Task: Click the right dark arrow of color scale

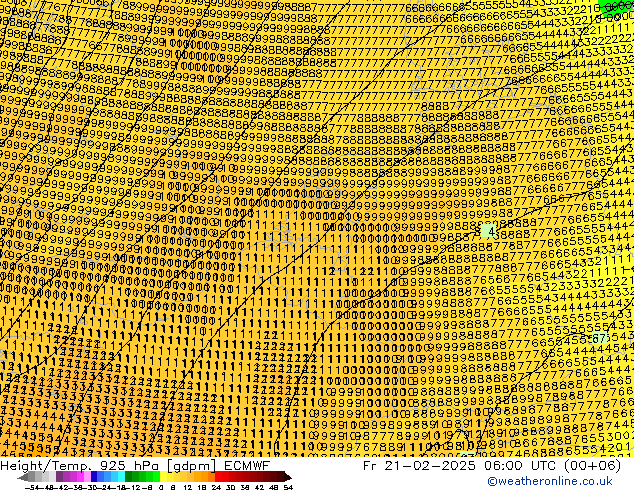Action: pos(288,477)
